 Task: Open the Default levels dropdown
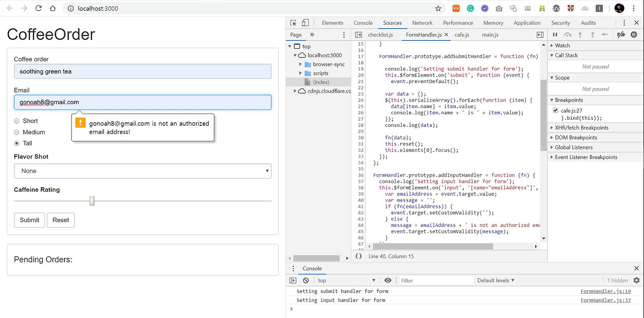coord(496,280)
